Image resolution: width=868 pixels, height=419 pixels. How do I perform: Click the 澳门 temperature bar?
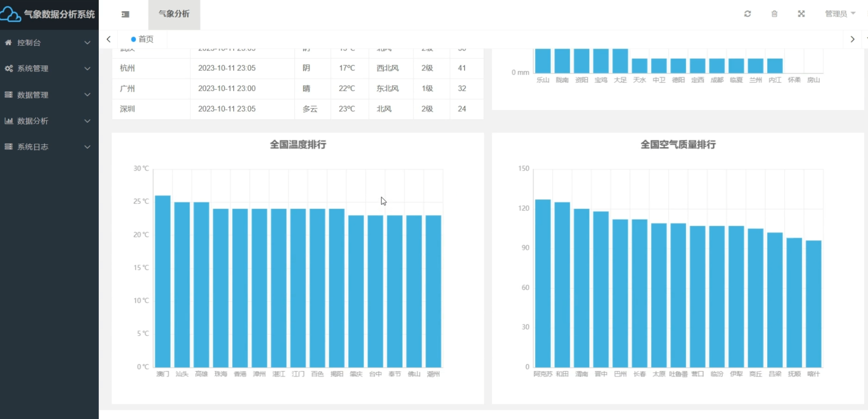pos(163,281)
